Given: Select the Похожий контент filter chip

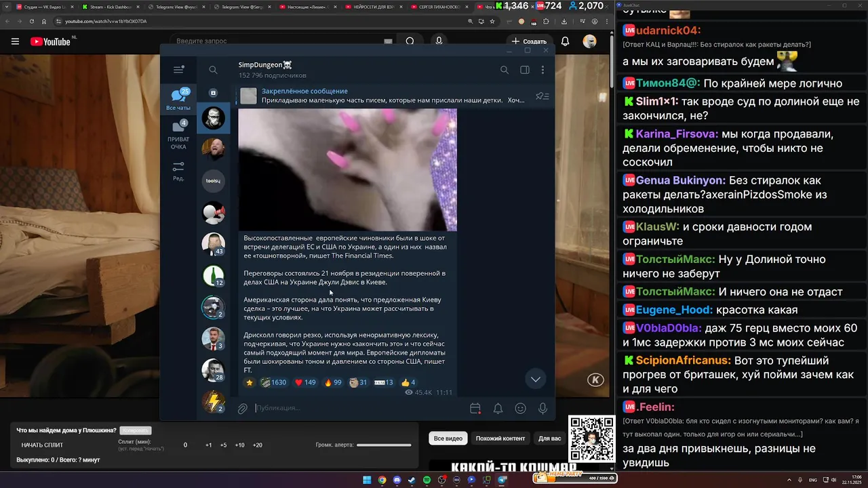Looking at the screenshot, I should [500, 439].
